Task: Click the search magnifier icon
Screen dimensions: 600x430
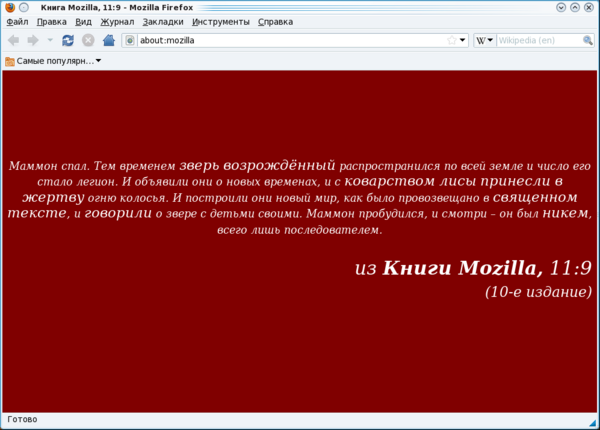Action: tap(586, 41)
